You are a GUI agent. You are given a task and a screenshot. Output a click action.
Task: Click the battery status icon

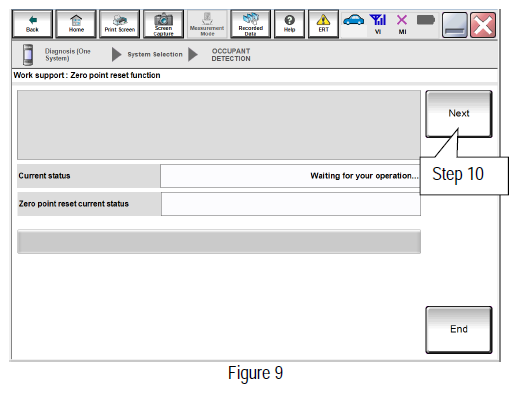point(426,20)
